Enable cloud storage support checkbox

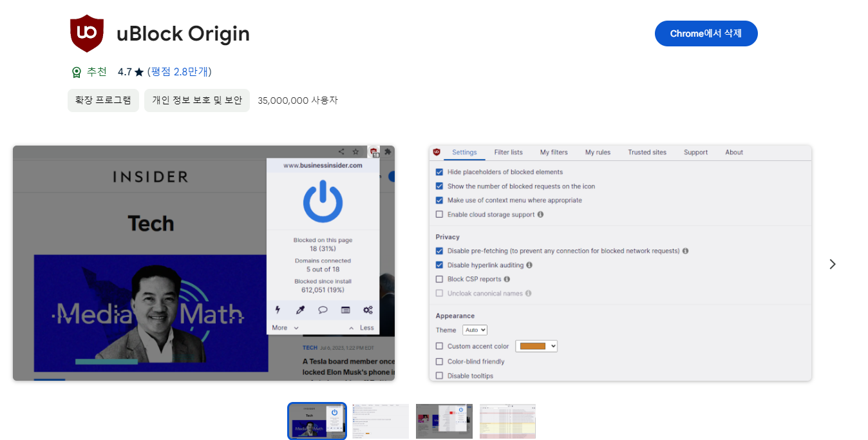point(439,215)
